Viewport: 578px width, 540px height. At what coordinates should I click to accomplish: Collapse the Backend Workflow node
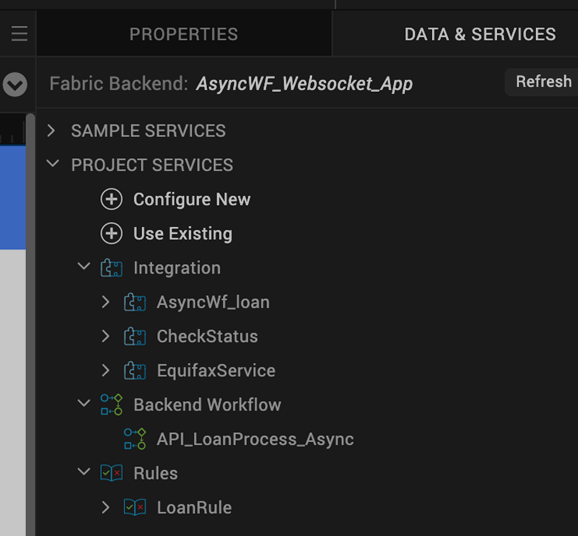coord(84,403)
